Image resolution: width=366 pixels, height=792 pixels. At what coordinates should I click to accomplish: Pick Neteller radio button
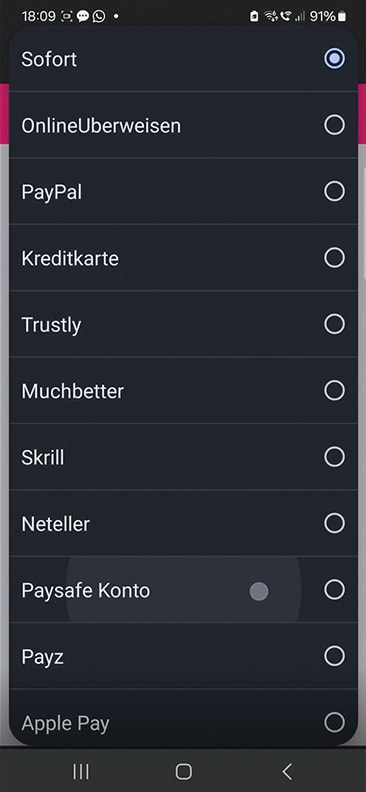[x=334, y=523]
